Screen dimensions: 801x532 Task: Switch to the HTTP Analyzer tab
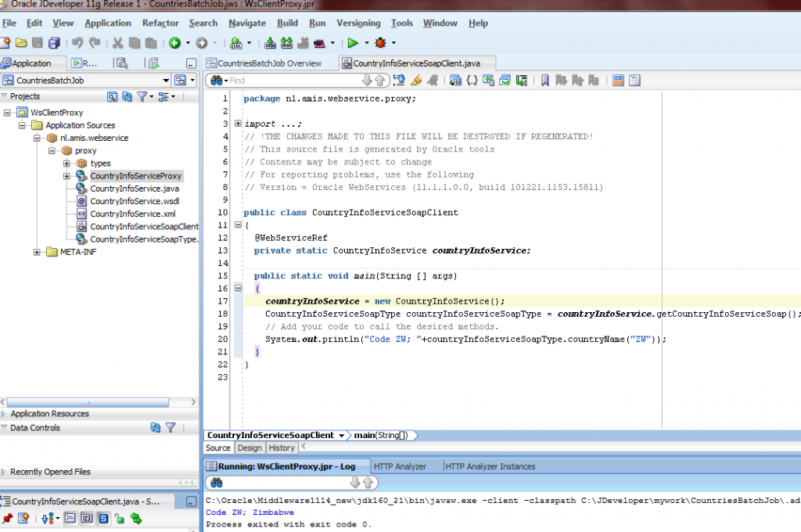(400, 466)
